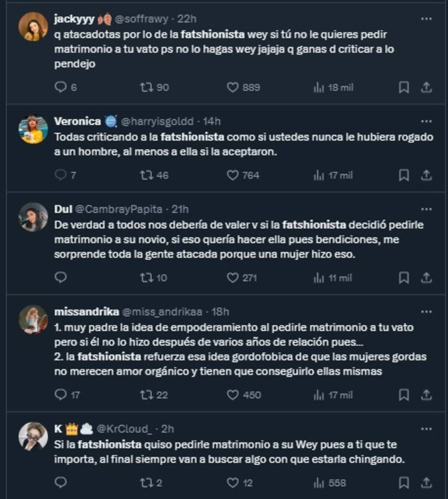448x499 pixels.
Task: Bookmark missandrika's tweet
Action: (404, 395)
